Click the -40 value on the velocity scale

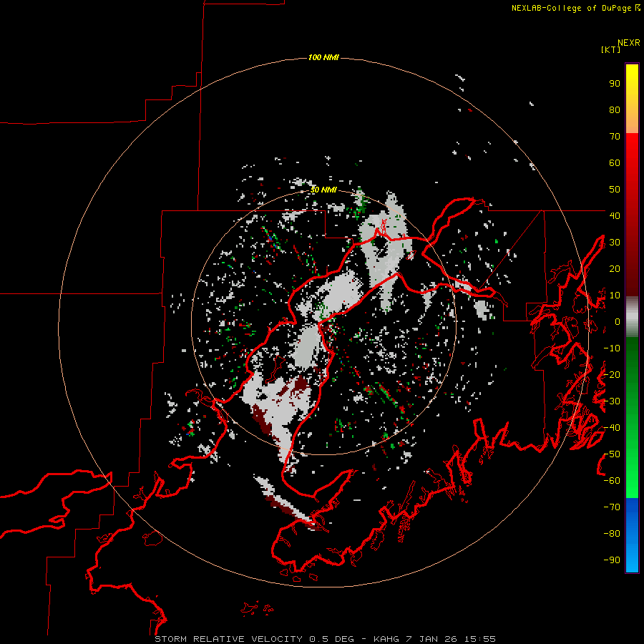point(612,428)
